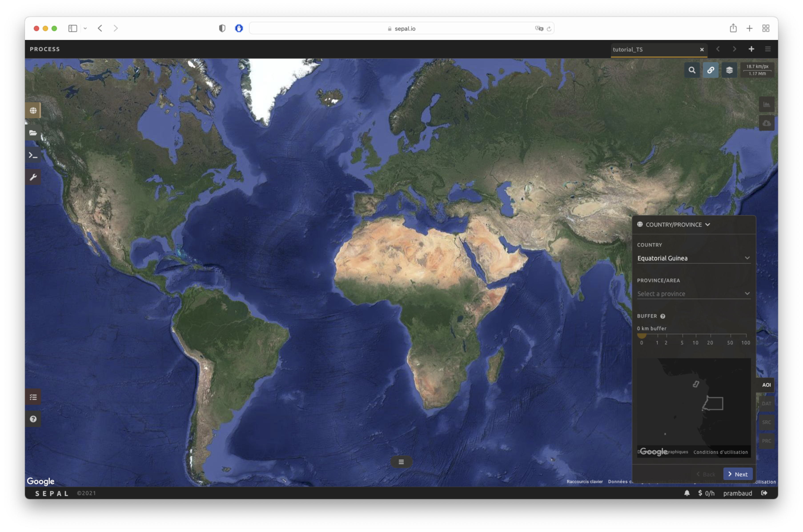Click the Help question mark icon
Screen dimensions: 803x532
(33, 419)
